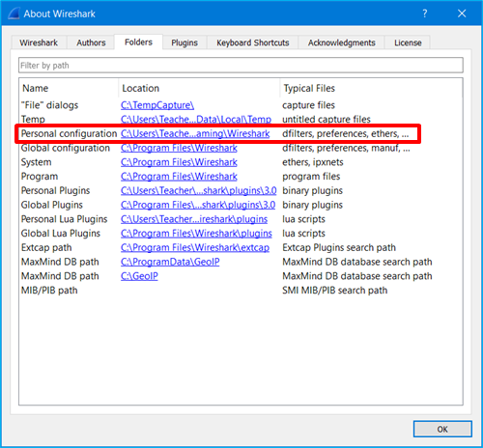The image size is (483, 448).
Task: Open Personal Plugins location link
Action: [199, 190]
